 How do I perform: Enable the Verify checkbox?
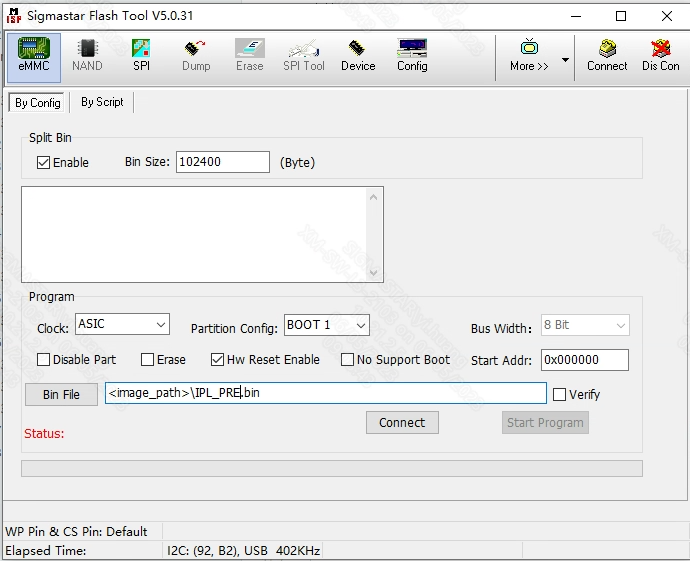(559, 394)
